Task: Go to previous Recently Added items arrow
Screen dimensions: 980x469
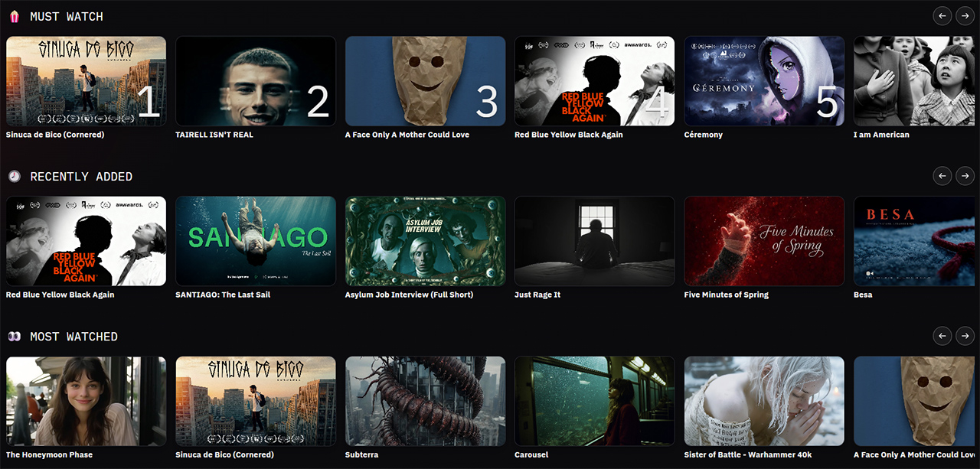Action: coord(942,175)
